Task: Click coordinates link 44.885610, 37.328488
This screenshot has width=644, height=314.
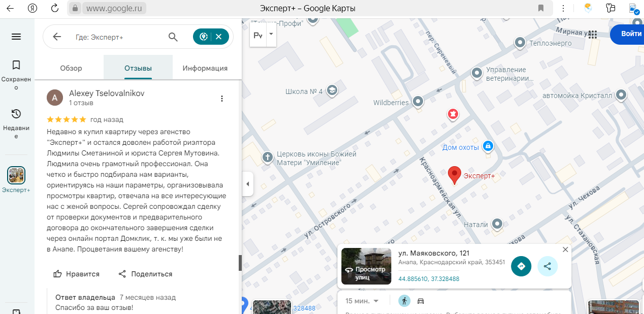Action: 429,279
